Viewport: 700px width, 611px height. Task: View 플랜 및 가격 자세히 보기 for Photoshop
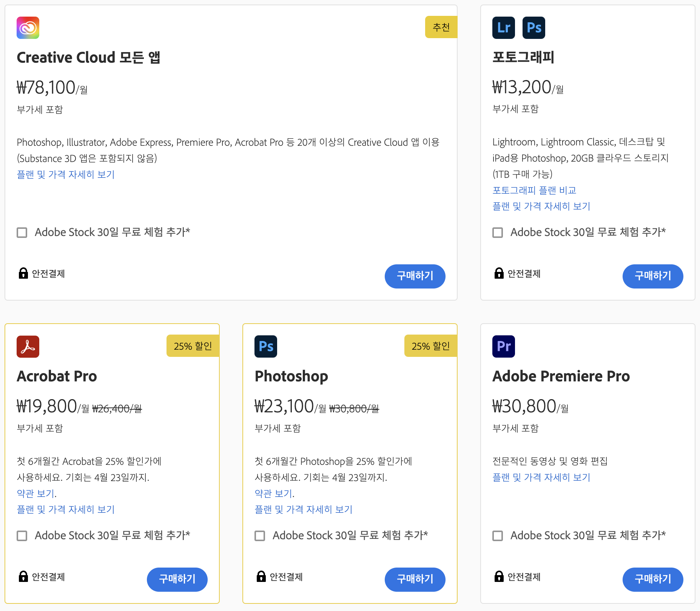point(304,509)
